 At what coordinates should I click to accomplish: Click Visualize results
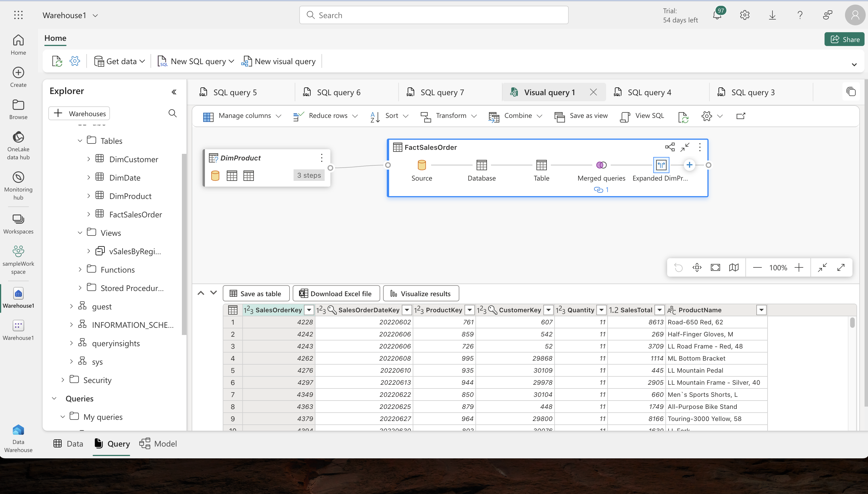(421, 294)
